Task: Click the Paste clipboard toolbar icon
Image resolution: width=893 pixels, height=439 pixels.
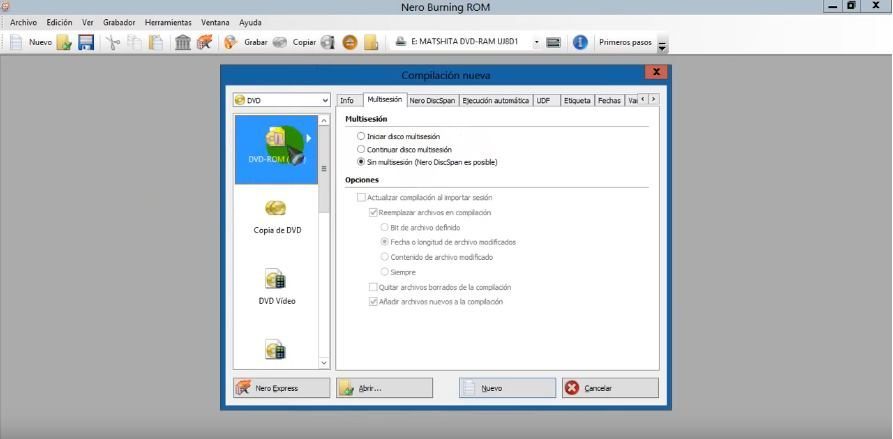Action: (x=156, y=43)
